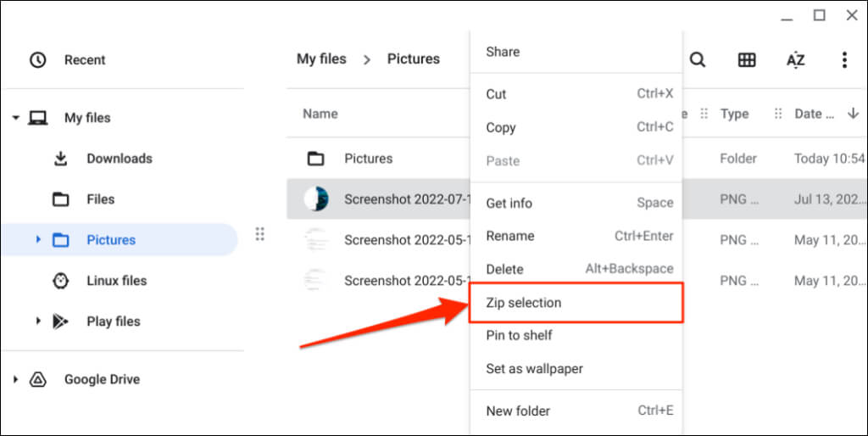Image resolution: width=868 pixels, height=436 pixels.
Task: Click the first Screenshot file thumbnail
Action: click(x=316, y=199)
